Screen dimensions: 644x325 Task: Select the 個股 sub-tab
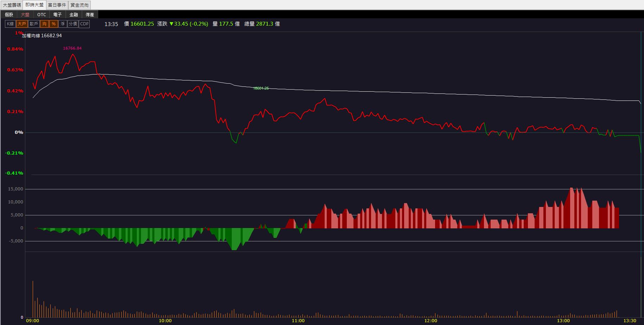[x=9, y=15]
